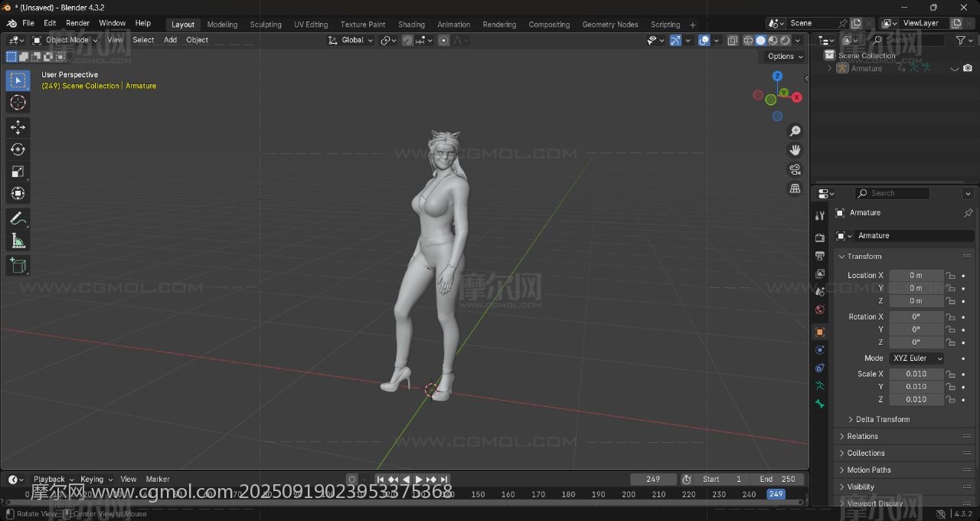This screenshot has height=521, width=980.
Task: Select the Scale tool
Action: tap(18, 172)
